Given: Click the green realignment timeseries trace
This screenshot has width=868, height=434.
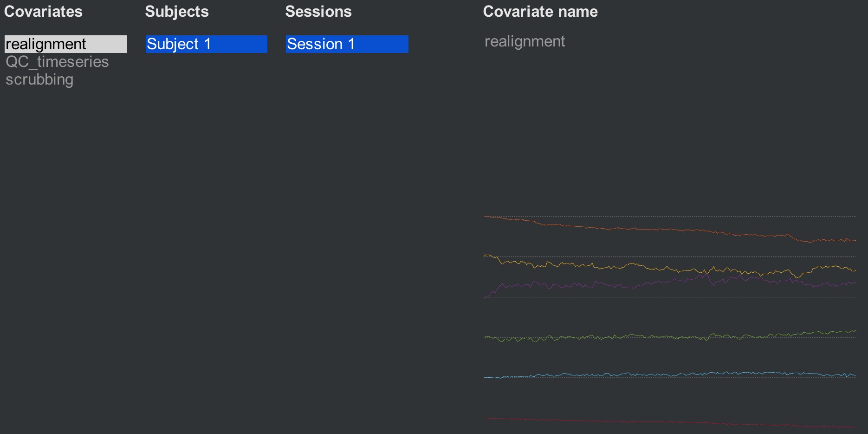Looking at the screenshot, I should [668, 336].
